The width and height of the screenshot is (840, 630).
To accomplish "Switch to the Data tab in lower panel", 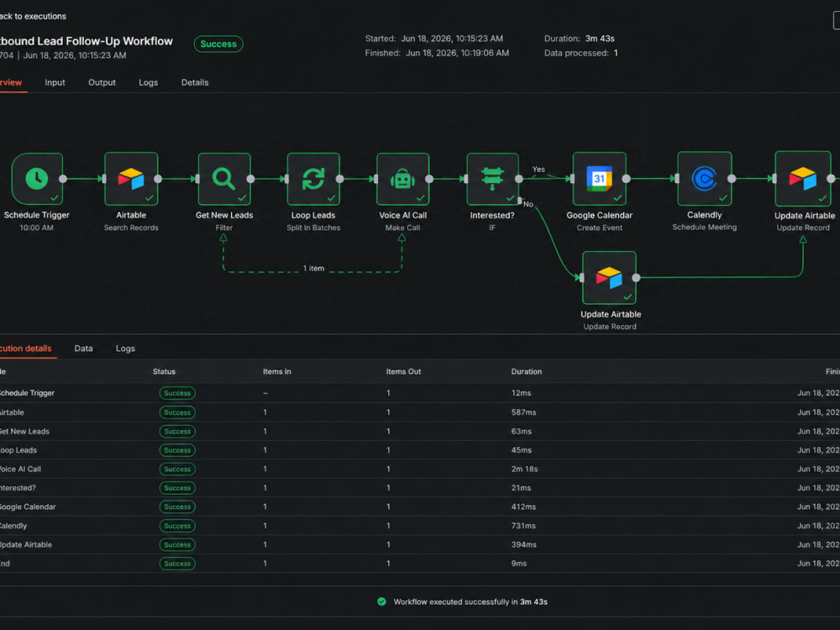I will click(83, 349).
